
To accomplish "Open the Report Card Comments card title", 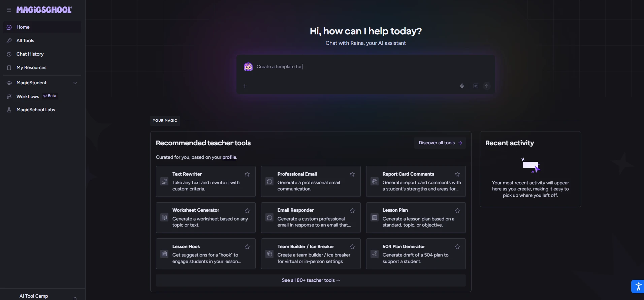I will [x=408, y=174].
